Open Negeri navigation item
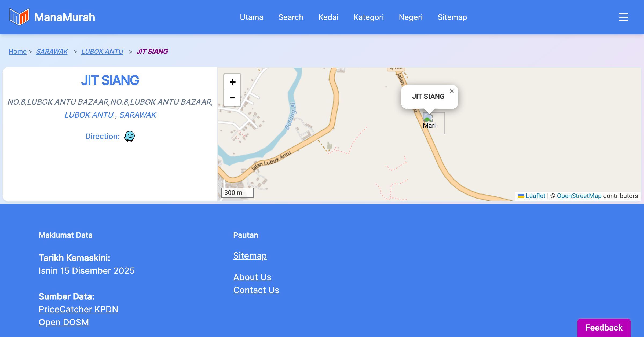This screenshot has width=644, height=337. (411, 17)
